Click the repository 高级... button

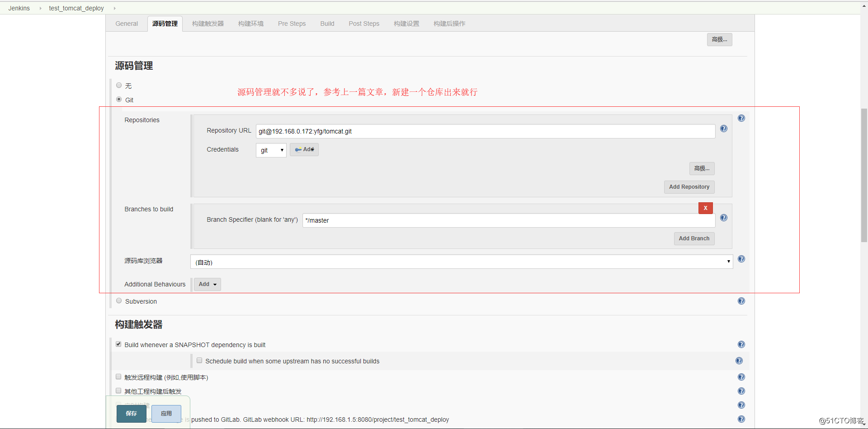(x=702, y=168)
